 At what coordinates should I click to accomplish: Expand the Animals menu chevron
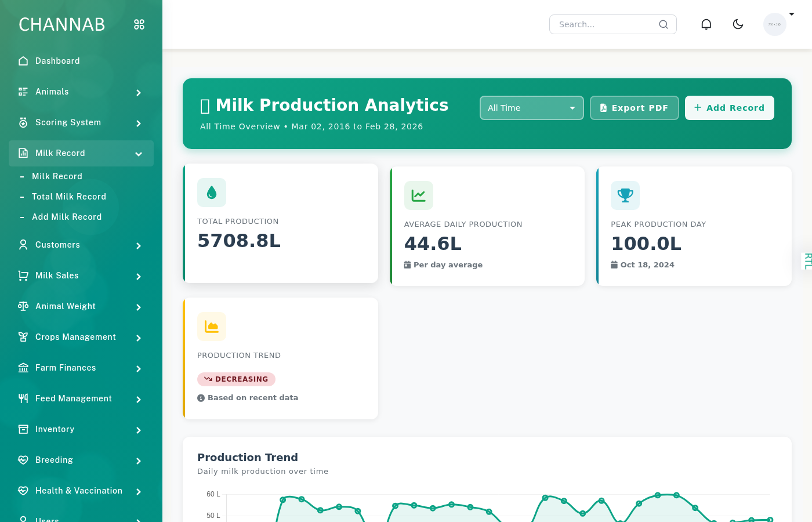[139, 92]
